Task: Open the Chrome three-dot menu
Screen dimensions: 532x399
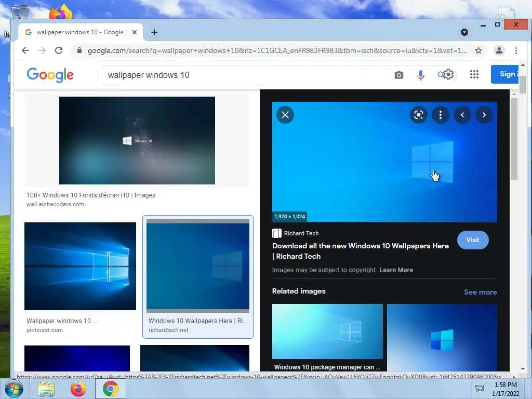Action: coord(516,50)
